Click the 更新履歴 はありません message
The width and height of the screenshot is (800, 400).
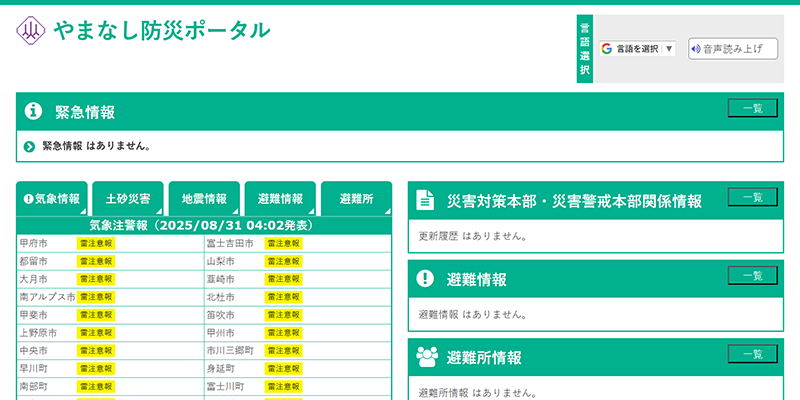[472, 236]
